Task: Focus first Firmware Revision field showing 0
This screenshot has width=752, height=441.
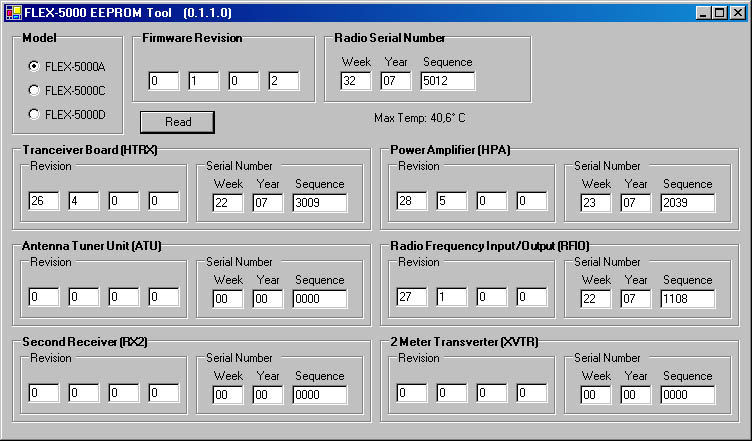Action: point(164,81)
